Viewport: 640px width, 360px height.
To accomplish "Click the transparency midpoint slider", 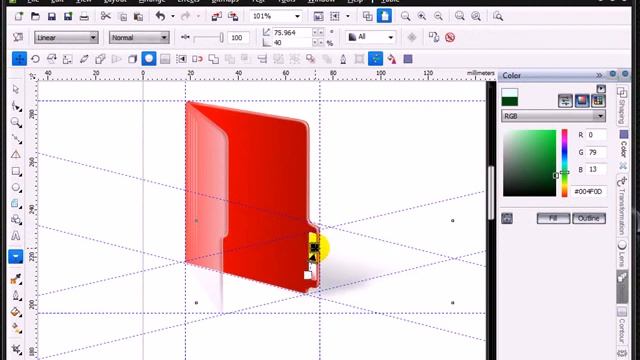I will (x=208, y=38).
